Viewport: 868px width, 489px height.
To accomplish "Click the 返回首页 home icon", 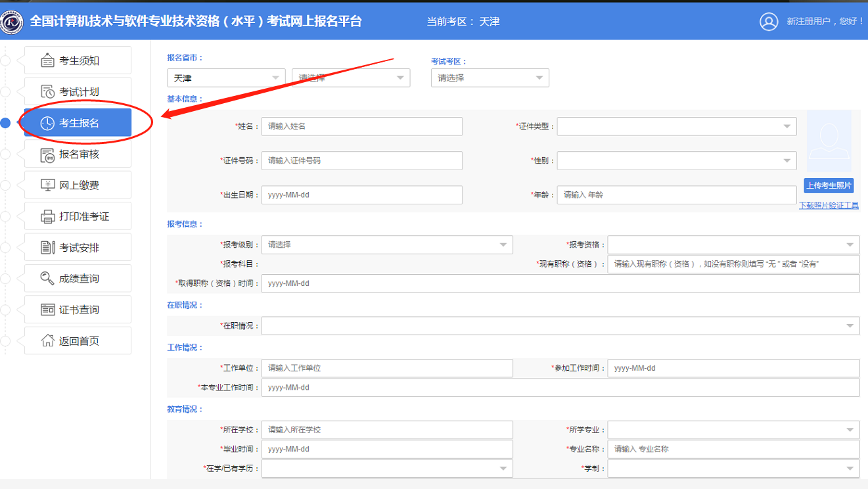I will 47,340.
